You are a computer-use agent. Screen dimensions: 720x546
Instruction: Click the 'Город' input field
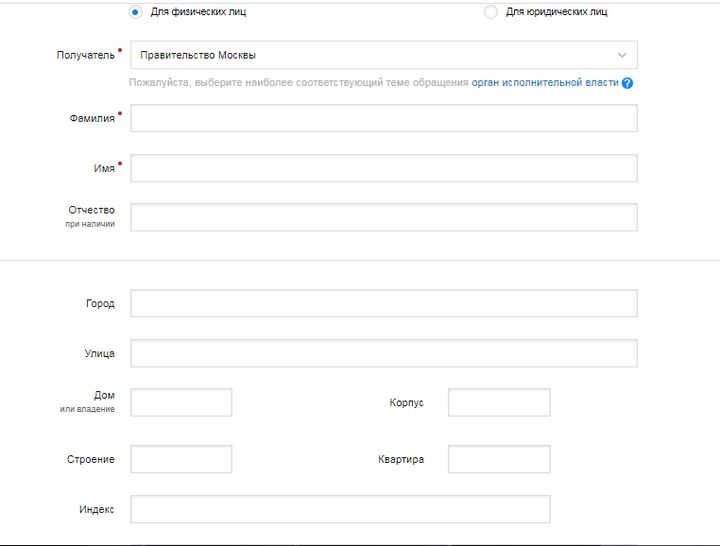pyautogui.click(x=383, y=303)
